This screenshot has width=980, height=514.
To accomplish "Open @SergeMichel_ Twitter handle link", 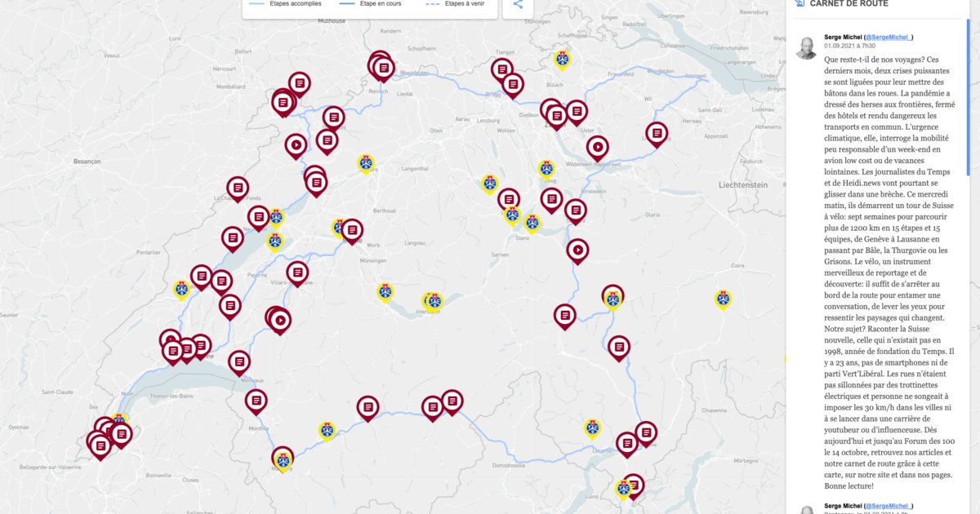I will (889, 37).
